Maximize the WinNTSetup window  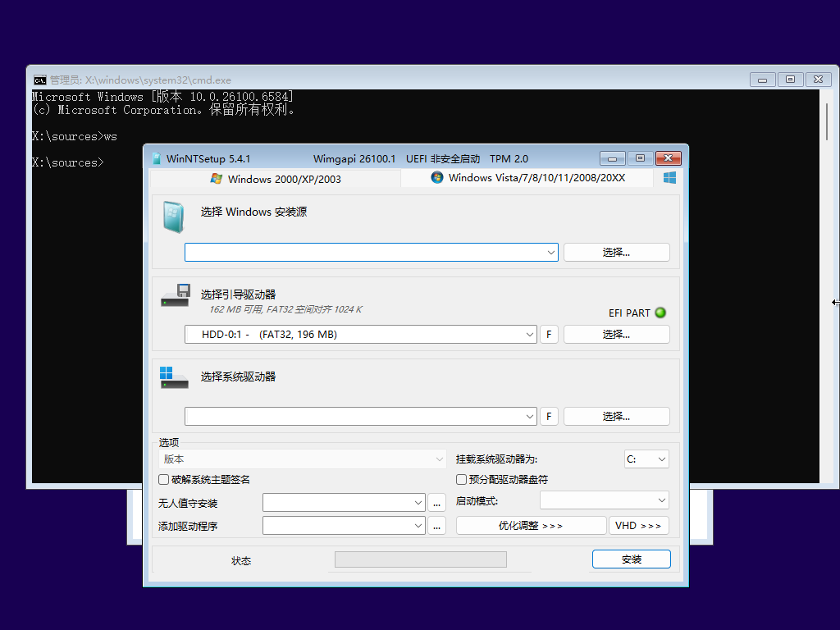(640, 158)
